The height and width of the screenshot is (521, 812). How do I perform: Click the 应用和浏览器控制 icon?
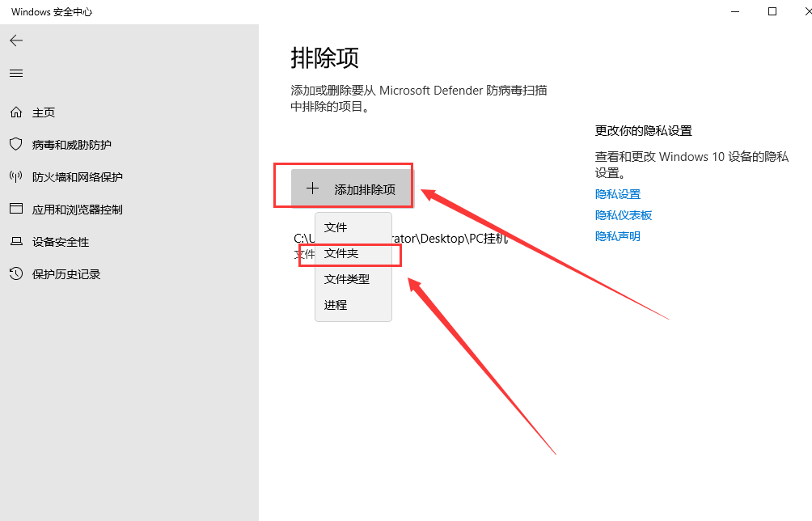(x=16, y=209)
